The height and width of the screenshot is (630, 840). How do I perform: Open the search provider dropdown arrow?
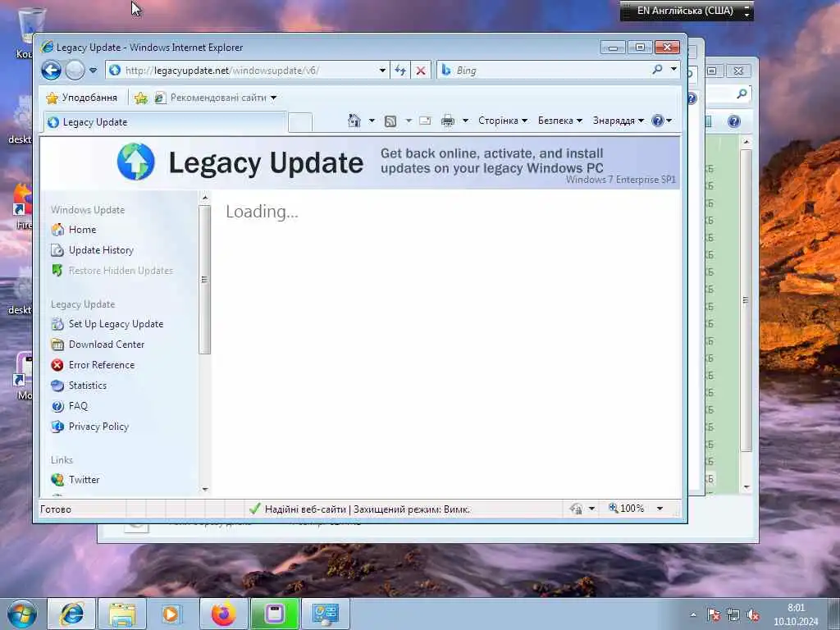click(x=673, y=69)
